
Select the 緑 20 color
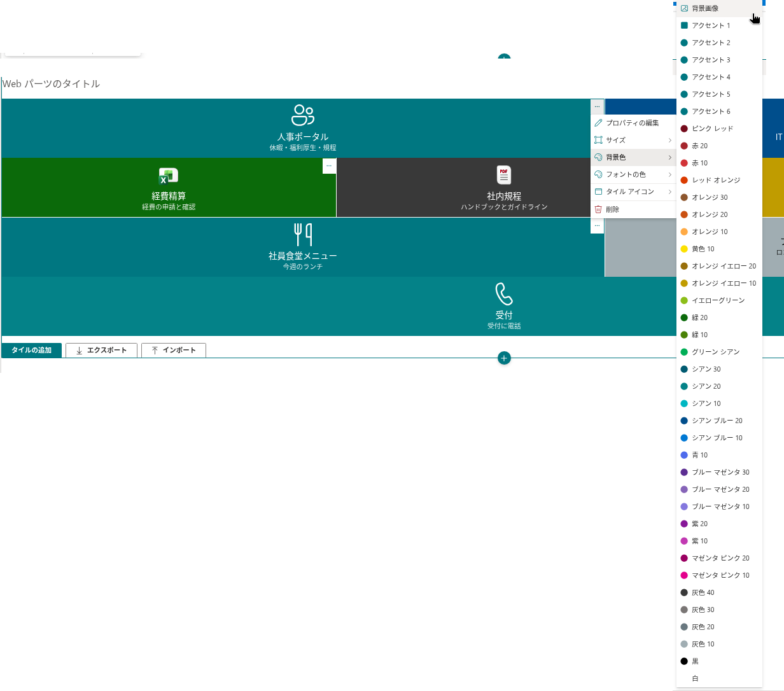pos(719,318)
